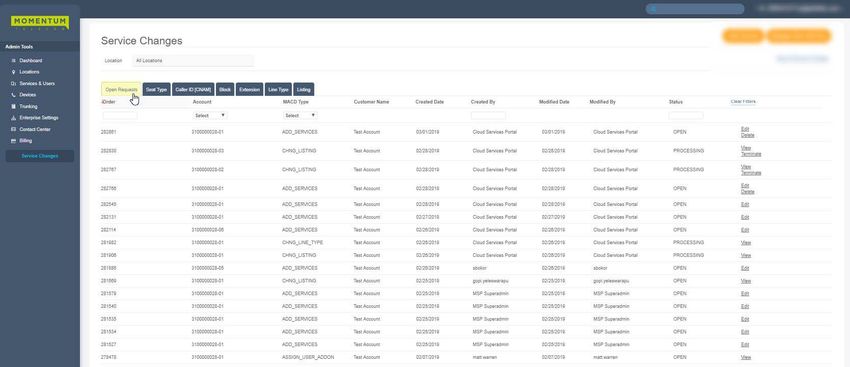Click Terminate for account 3100000028-02 order
The width and height of the screenshot is (850, 367).
tap(751, 173)
